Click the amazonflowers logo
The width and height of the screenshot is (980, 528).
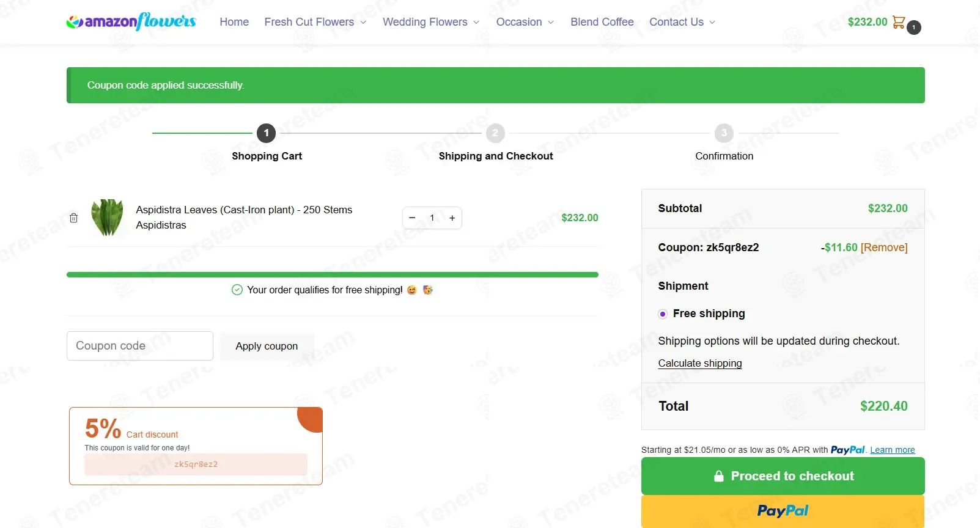[131, 22]
